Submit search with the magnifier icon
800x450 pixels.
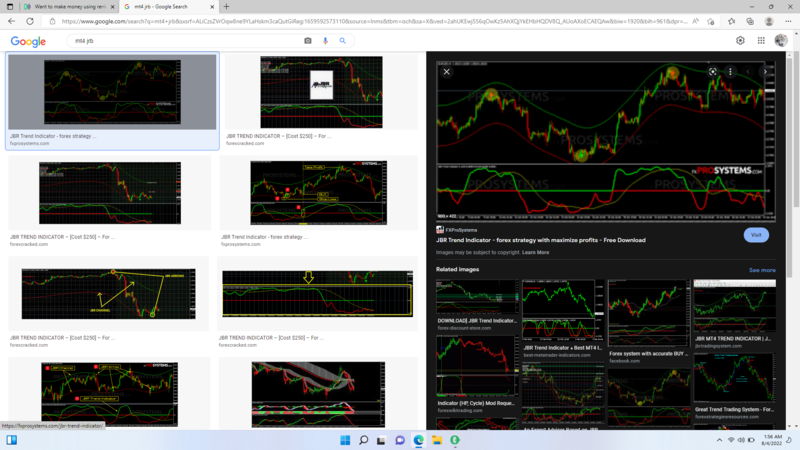[x=343, y=41]
